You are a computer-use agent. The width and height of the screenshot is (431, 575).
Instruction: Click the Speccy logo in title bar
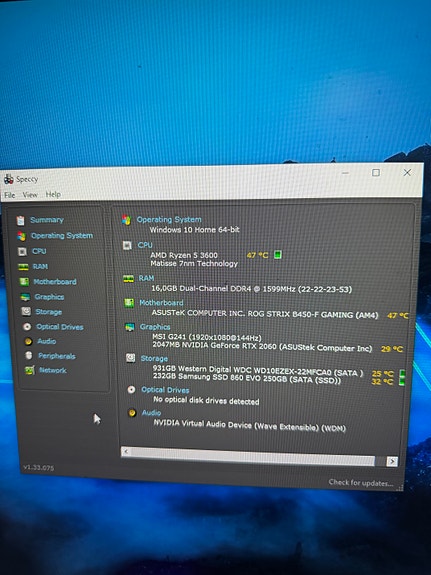(x=8, y=179)
